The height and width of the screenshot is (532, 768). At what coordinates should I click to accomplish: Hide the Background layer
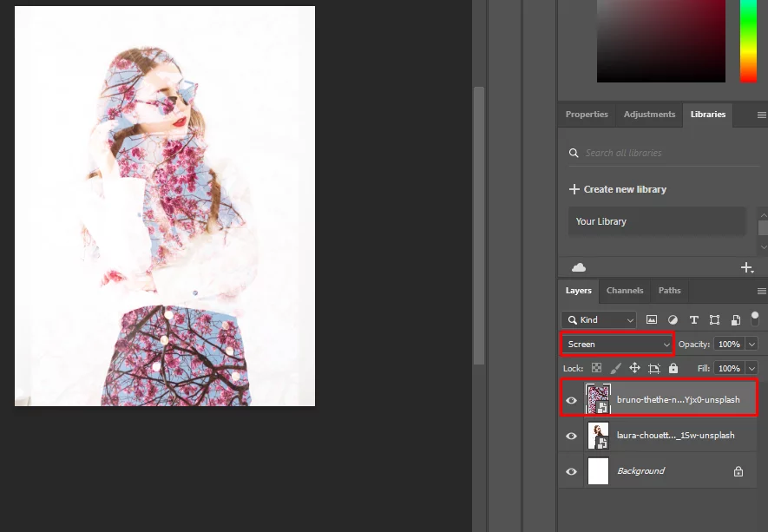point(571,470)
